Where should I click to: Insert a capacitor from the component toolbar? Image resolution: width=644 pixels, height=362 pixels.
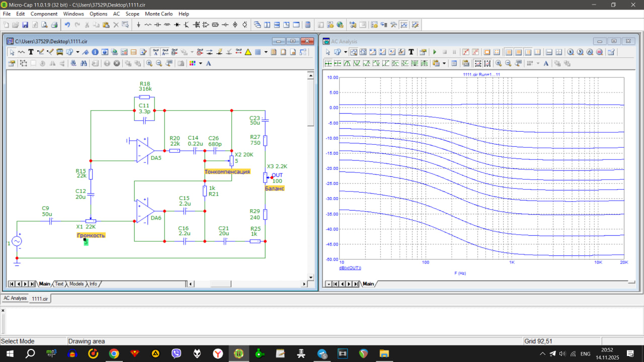[157, 25]
